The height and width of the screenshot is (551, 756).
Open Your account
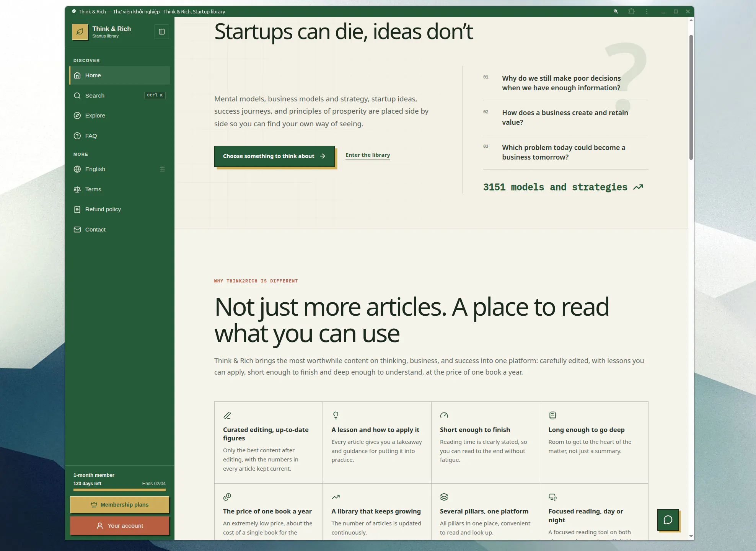pos(119,526)
